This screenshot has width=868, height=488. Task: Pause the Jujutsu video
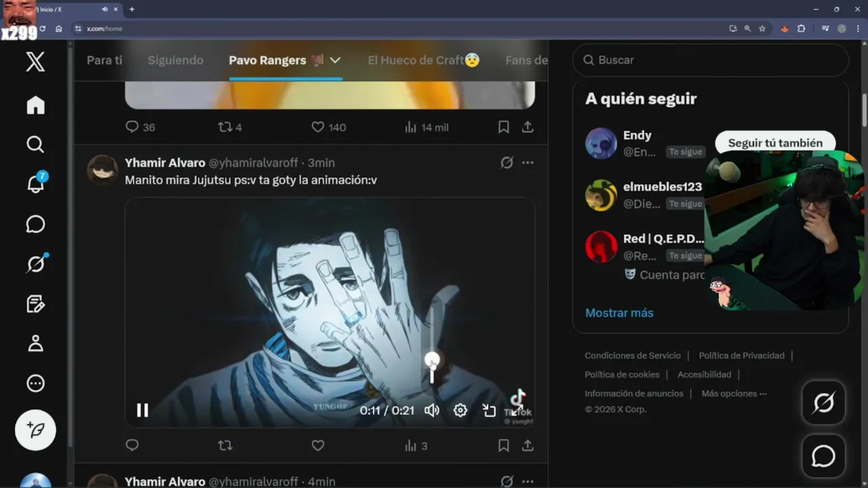pos(142,410)
